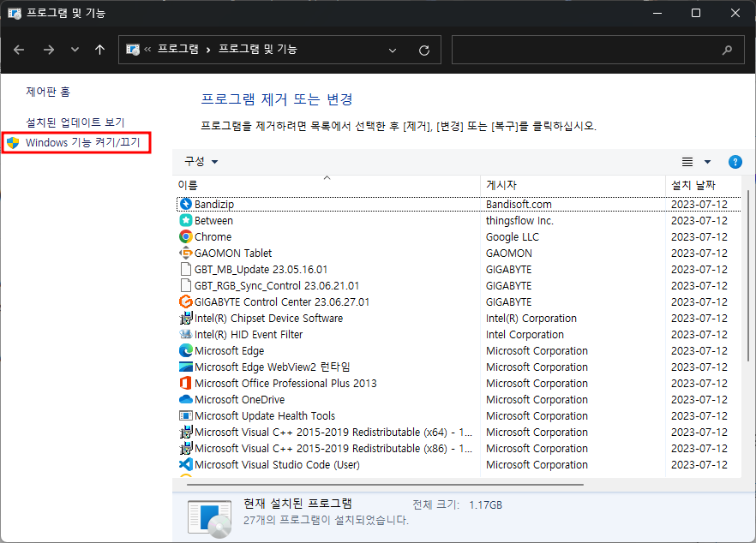Click the search input field
Screen dimensions: 756x543
(x=598, y=50)
